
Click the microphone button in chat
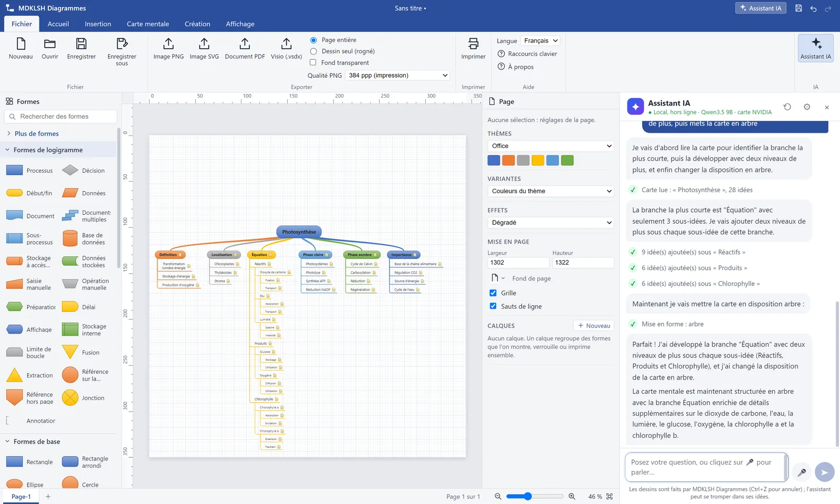coord(802,472)
